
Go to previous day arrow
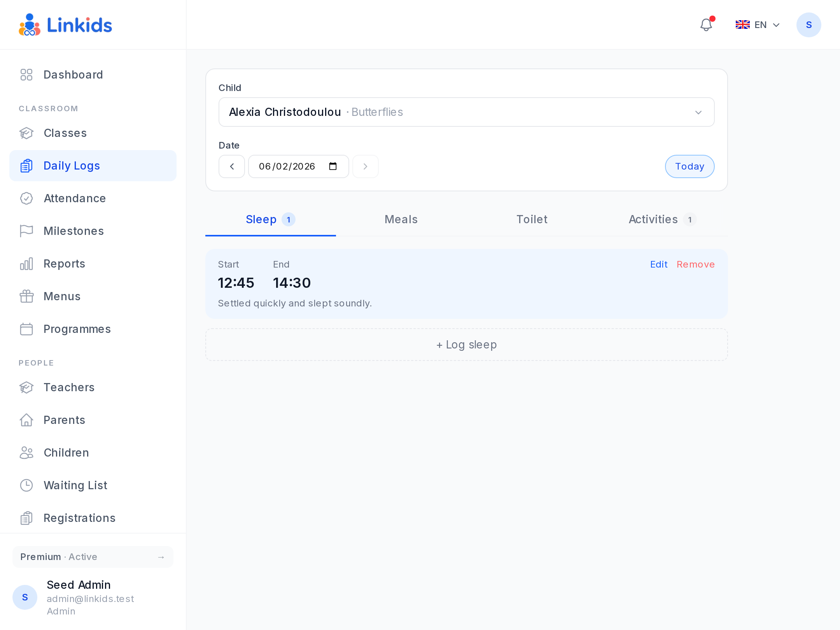pyautogui.click(x=232, y=166)
